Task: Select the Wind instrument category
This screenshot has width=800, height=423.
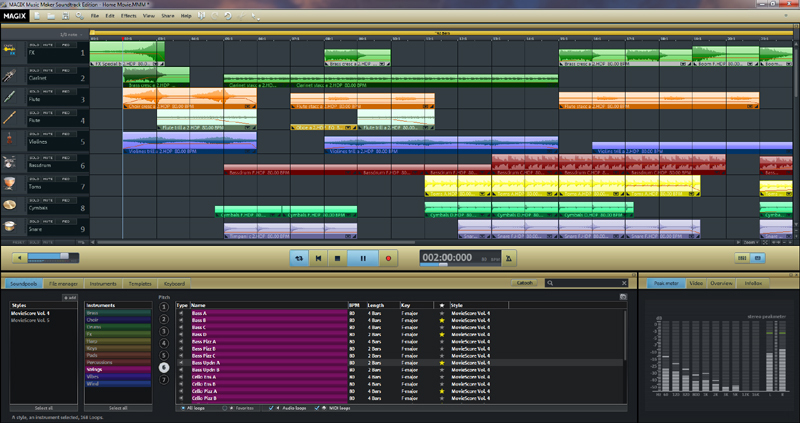Action: point(118,384)
